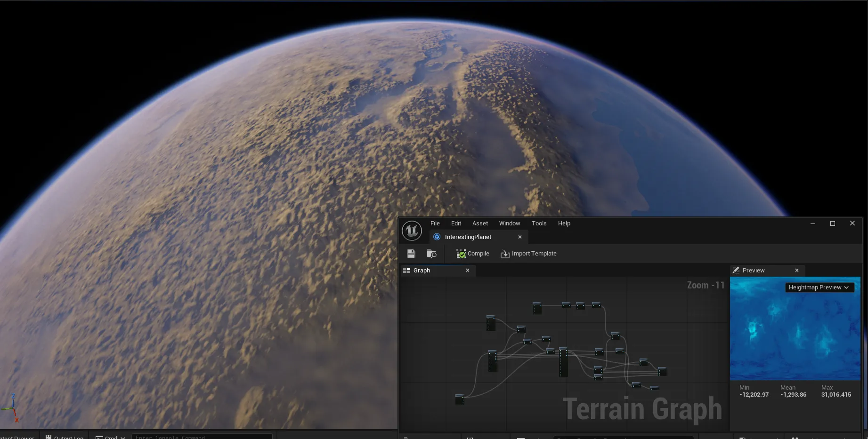The width and height of the screenshot is (868, 439).
Task: Maximize the terrain graph editor window
Action: pyautogui.click(x=833, y=223)
